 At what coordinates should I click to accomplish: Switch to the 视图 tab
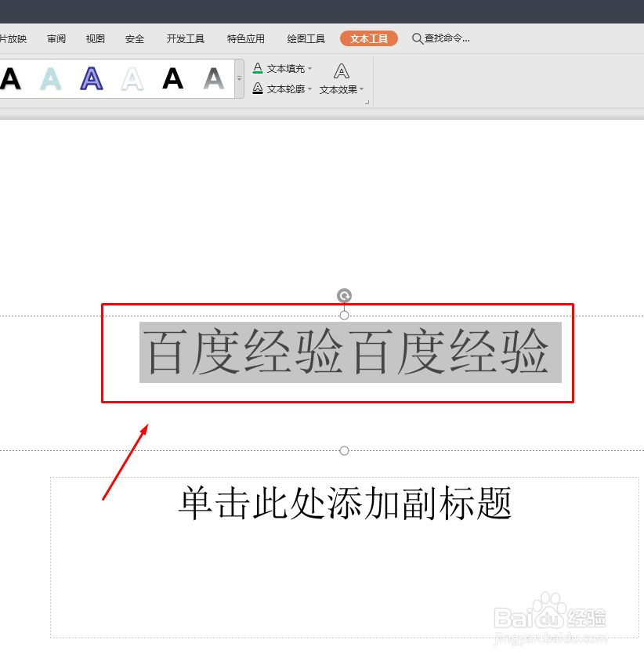[96, 39]
